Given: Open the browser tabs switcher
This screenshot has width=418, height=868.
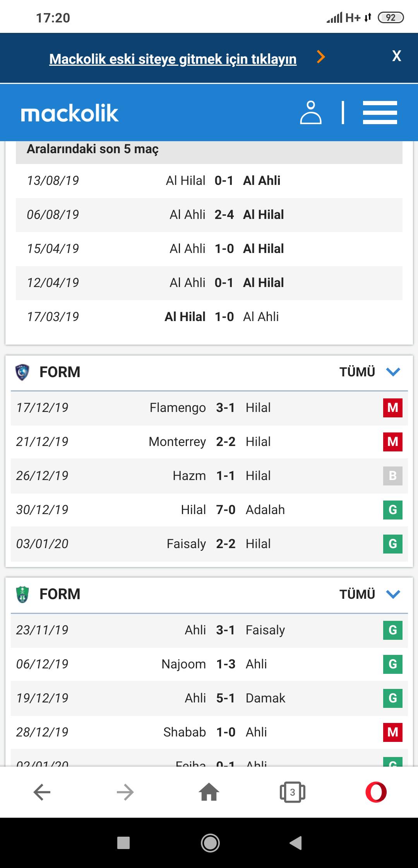Looking at the screenshot, I should 293,792.
